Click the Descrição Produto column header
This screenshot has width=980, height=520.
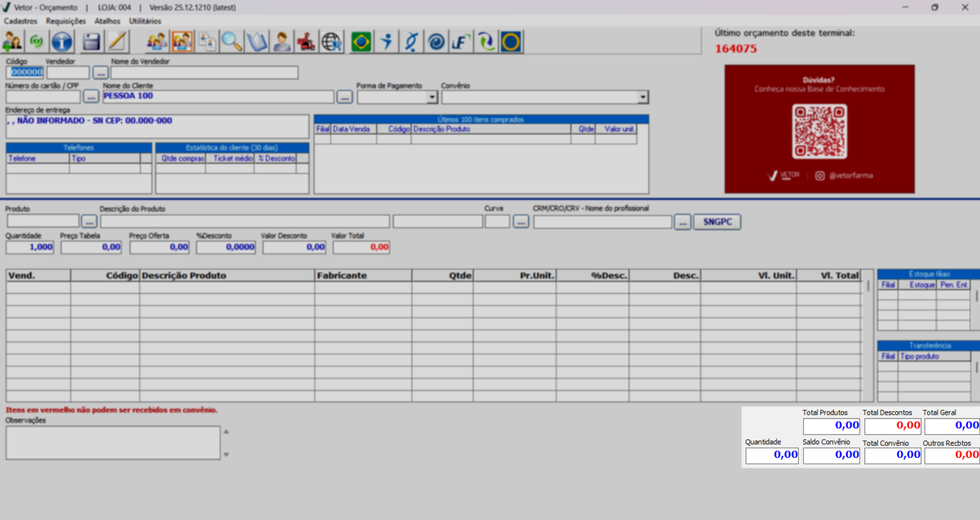(227, 275)
